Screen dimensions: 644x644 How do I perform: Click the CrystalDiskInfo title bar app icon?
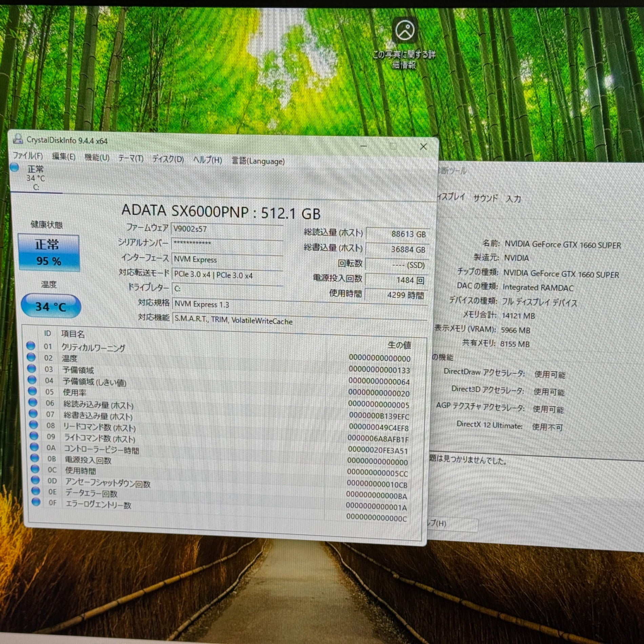click(18, 139)
